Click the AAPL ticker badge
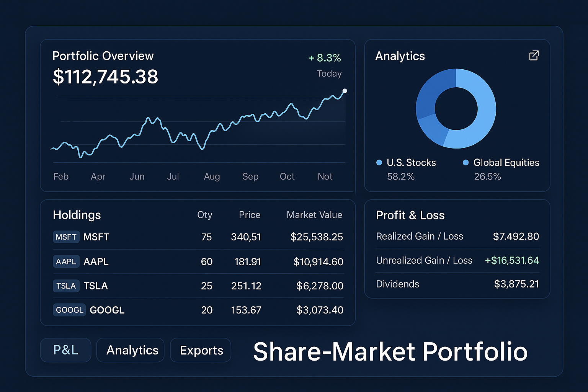The image size is (588, 392). (66, 261)
